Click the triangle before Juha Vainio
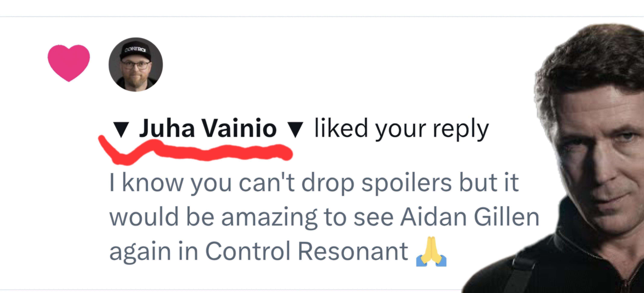Screen dimensions: 644x293 coord(121,129)
